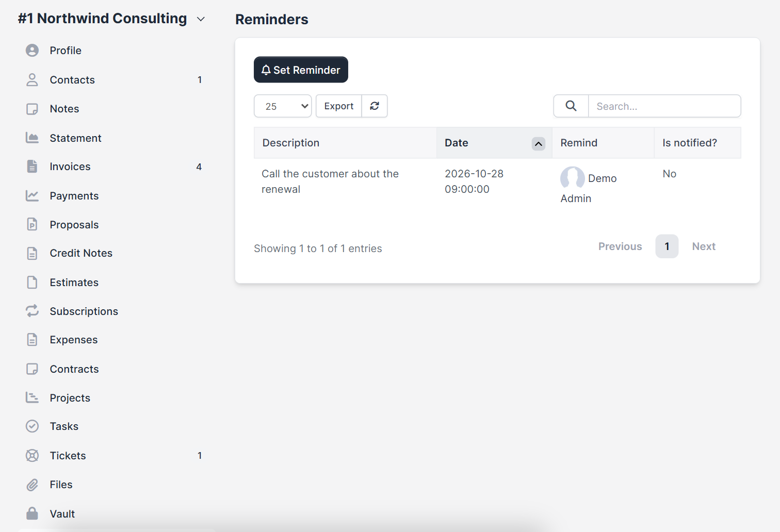The height and width of the screenshot is (532, 780).
Task: Select page 1 in pagination
Action: click(667, 246)
